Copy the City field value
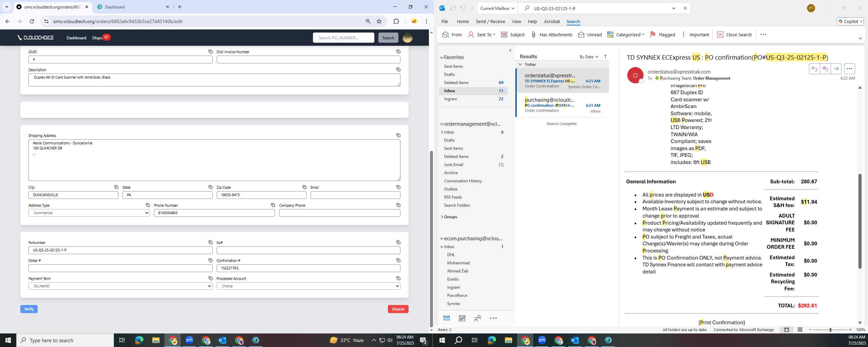Viewport: 868px width, 347px height. pos(116,187)
